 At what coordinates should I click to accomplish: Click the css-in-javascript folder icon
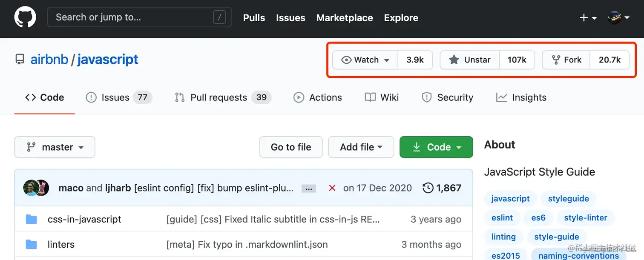click(x=31, y=219)
